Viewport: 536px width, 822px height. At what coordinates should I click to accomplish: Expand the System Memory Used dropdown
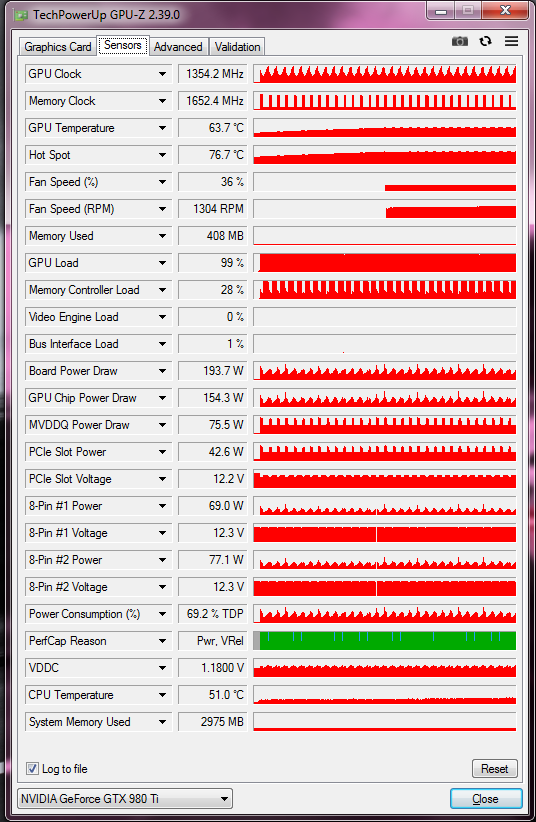click(163, 722)
